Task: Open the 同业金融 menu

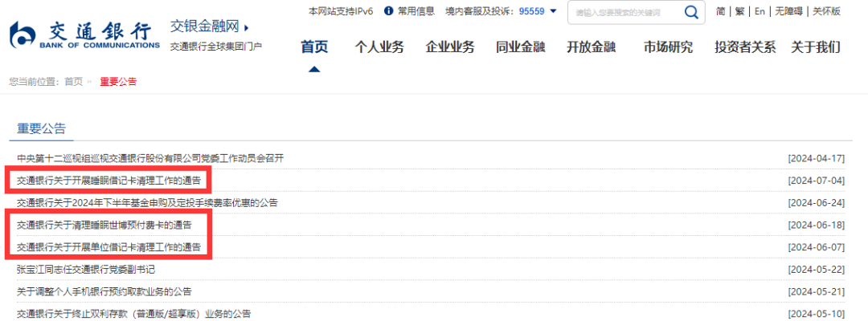Action: pyautogui.click(x=521, y=47)
